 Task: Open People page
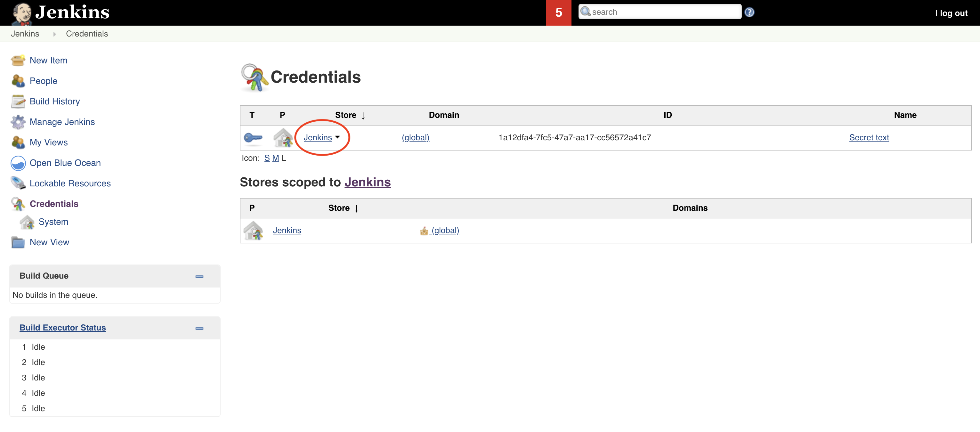click(43, 81)
